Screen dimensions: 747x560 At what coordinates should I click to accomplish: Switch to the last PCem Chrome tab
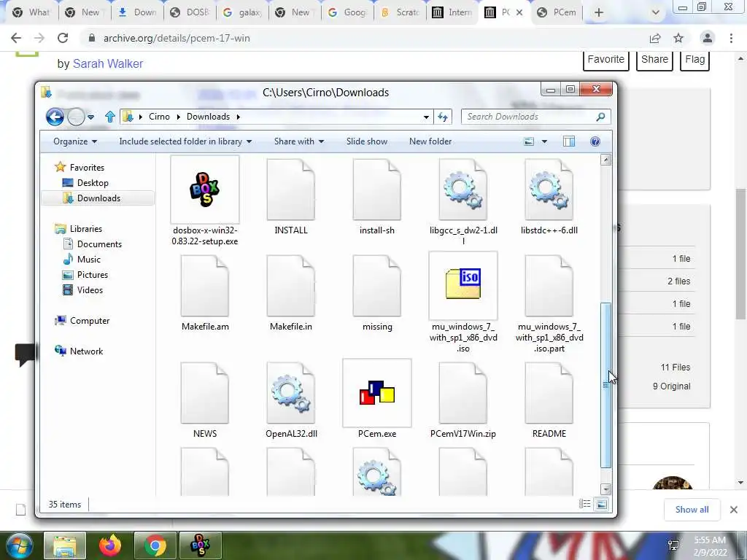click(557, 12)
